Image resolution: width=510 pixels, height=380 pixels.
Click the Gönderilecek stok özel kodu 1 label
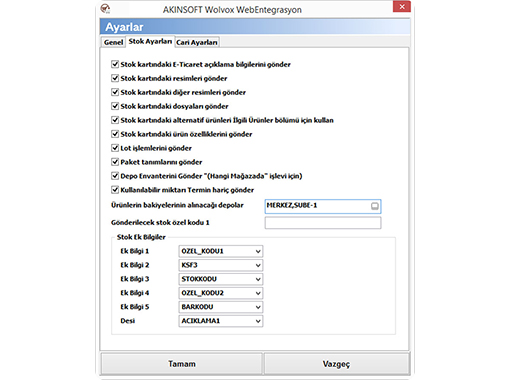pos(160,222)
